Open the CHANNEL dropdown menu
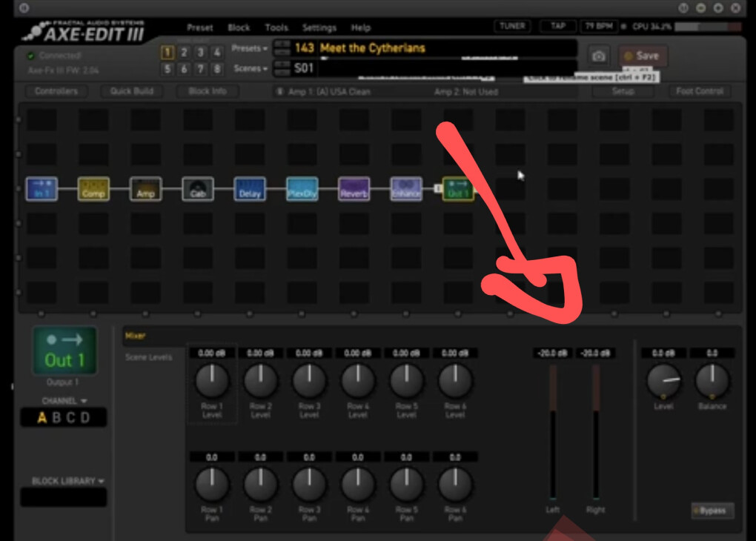Viewport: 756px width, 541px height. pyautogui.click(x=64, y=401)
